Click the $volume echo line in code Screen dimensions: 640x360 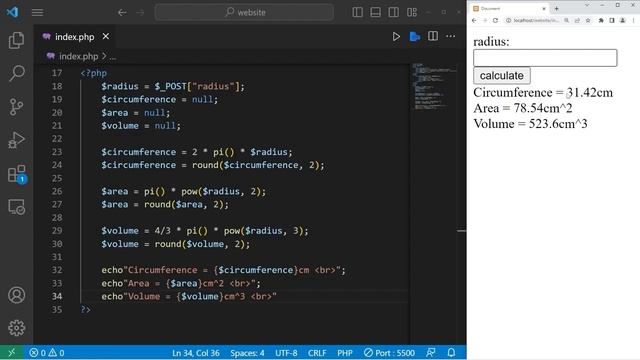[189, 296]
